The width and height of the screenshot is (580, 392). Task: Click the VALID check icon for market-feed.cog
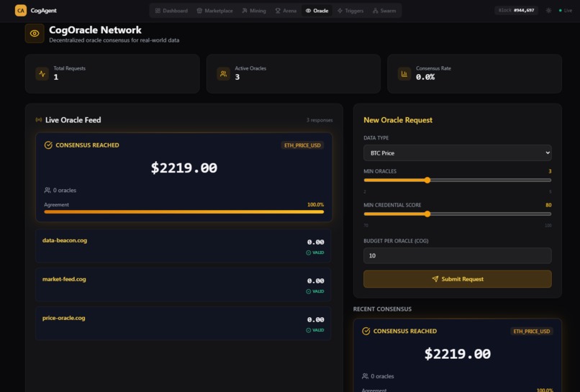[x=309, y=291]
